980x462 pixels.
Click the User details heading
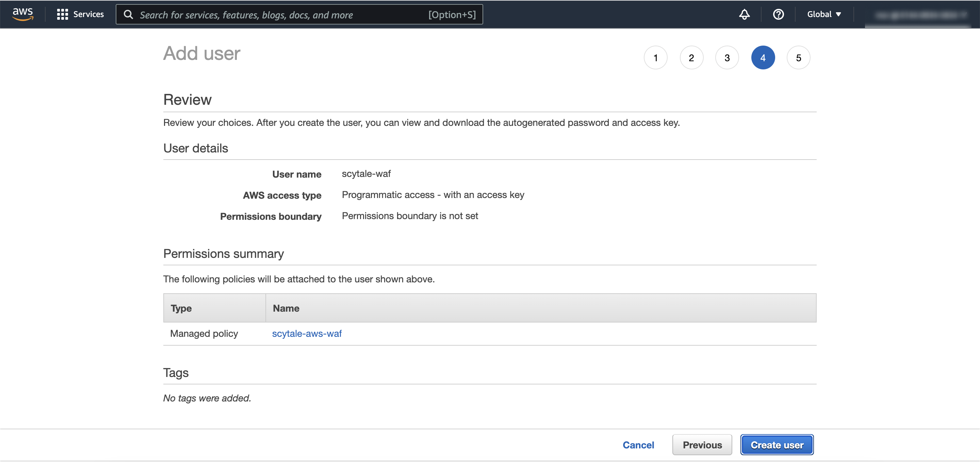196,148
